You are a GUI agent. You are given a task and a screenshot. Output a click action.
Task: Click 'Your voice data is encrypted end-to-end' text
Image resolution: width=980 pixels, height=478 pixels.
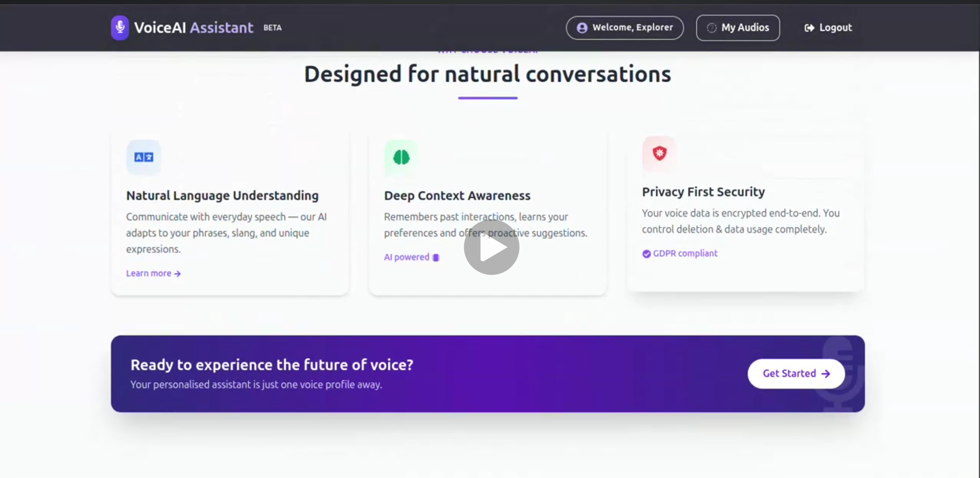click(741, 221)
